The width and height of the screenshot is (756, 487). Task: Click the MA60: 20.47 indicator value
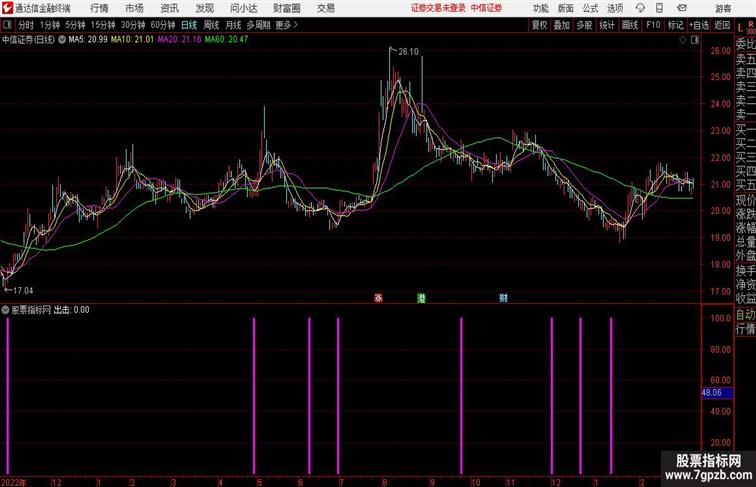[x=226, y=40]
